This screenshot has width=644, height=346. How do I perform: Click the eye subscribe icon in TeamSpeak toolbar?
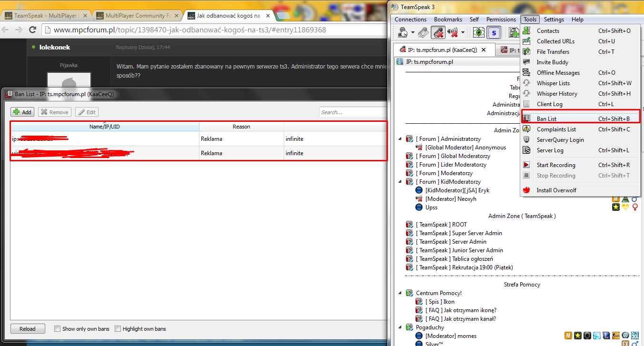click(479, 32)
